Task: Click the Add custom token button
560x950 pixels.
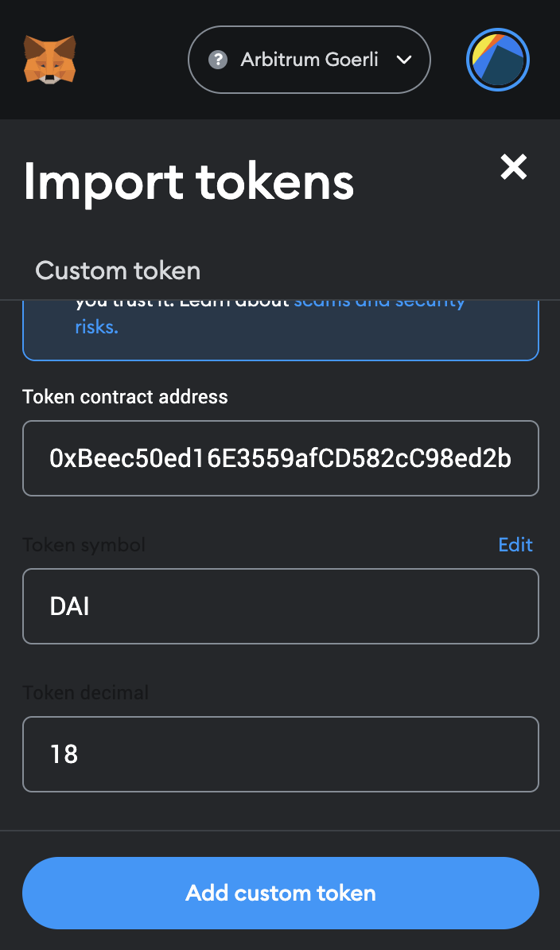Action: coord(280,893)
